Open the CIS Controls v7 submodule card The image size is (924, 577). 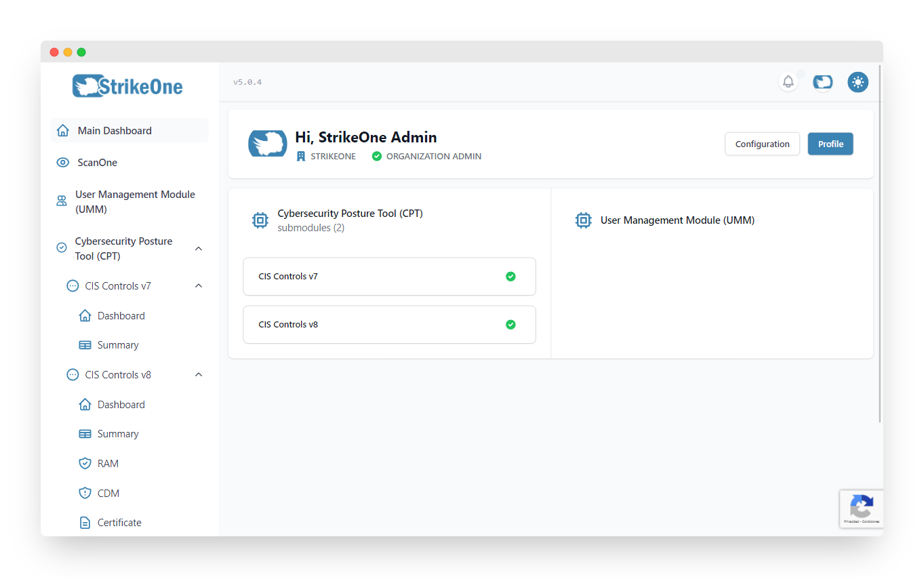(389, 277)
